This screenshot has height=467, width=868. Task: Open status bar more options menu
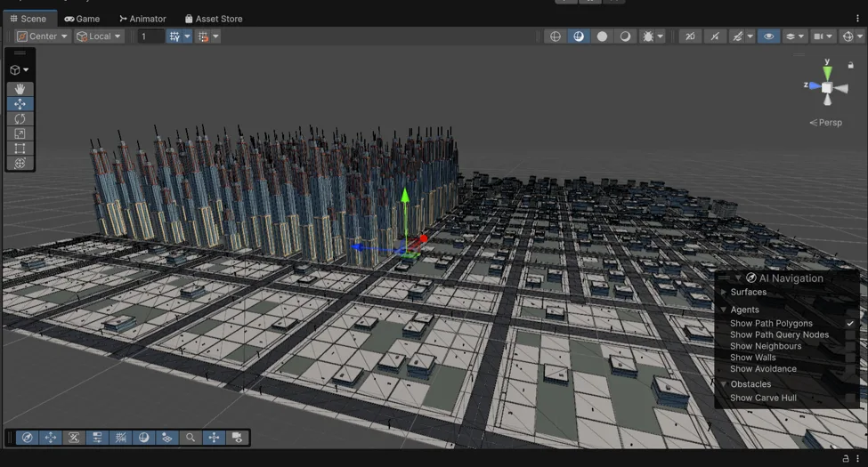857,458
